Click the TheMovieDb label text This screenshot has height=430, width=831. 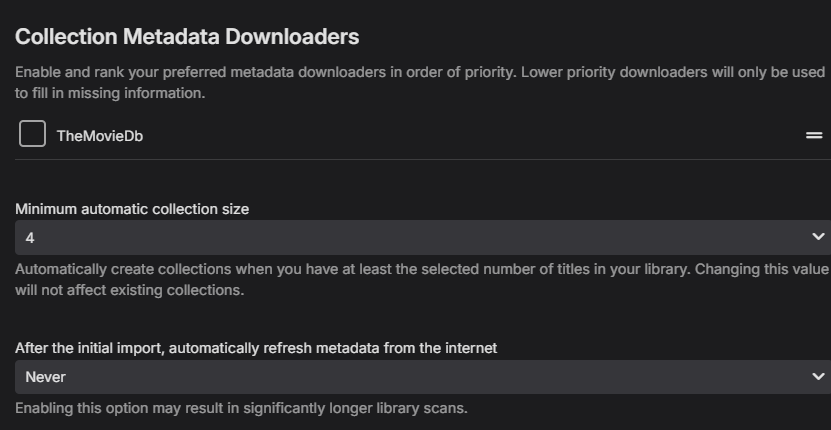(x=99, y=136)
